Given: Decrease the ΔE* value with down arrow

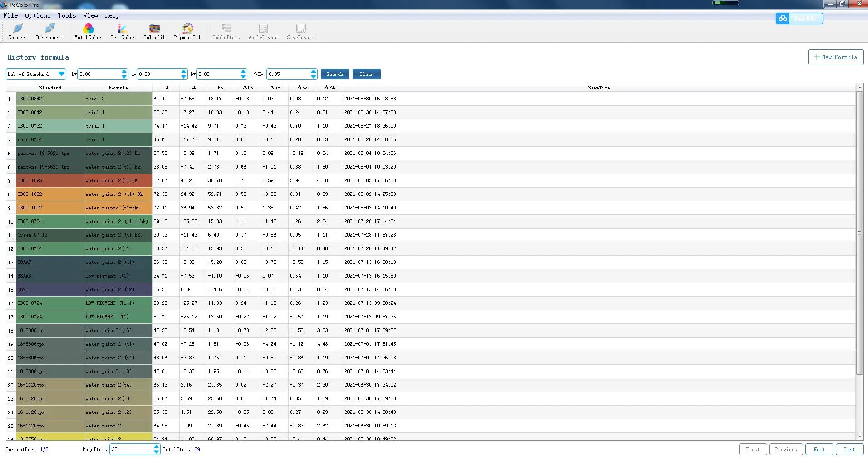Looking at the screenshot, I should pyautogui.click(x=313, y=77).
